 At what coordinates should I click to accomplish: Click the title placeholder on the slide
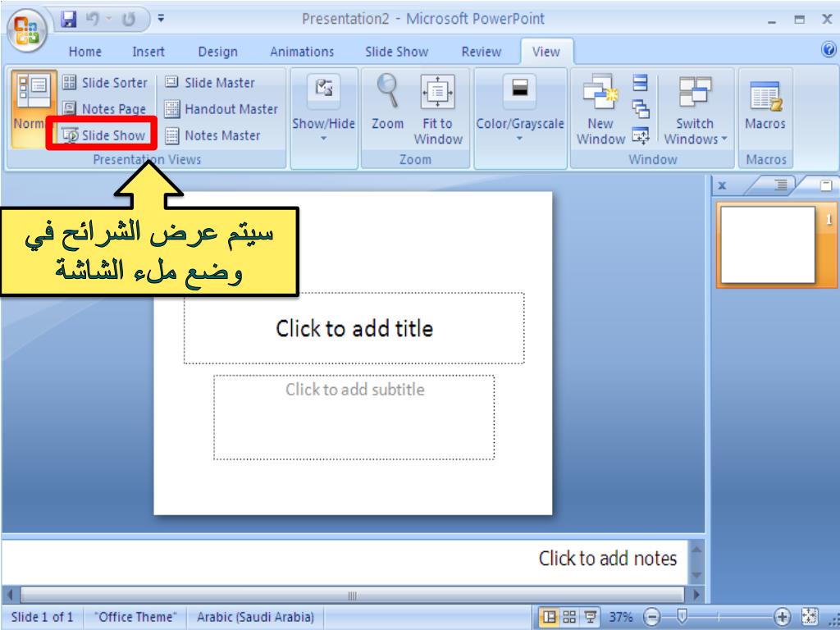(x=354, y=328)
